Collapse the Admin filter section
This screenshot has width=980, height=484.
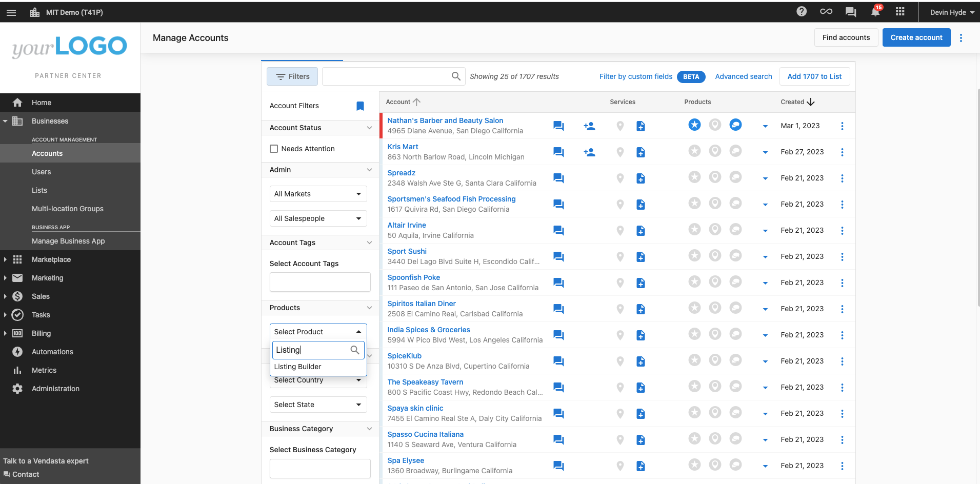coord(369,170)
